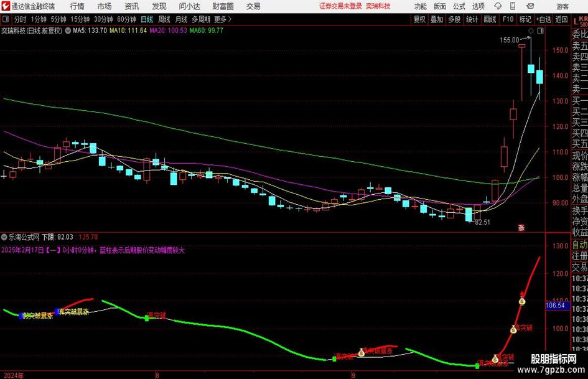Open the mail envelope icon
The height and width of the screenshot is (379, 588).
[530, 6]
